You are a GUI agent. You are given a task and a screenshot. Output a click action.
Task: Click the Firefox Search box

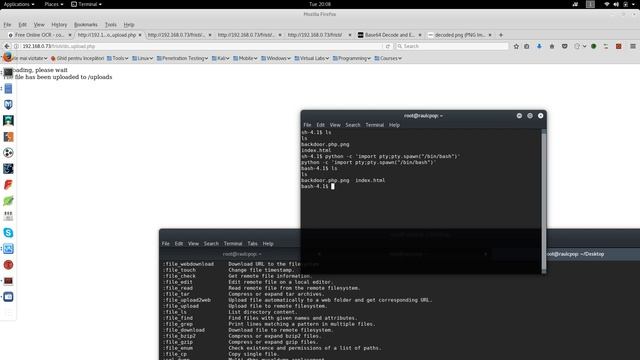[x=452, y=46]
